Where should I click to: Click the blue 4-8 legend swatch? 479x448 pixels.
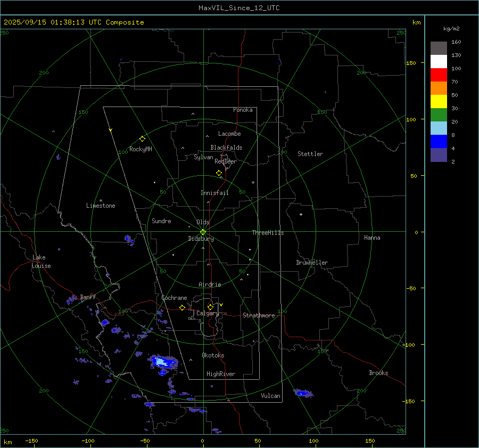439,141
